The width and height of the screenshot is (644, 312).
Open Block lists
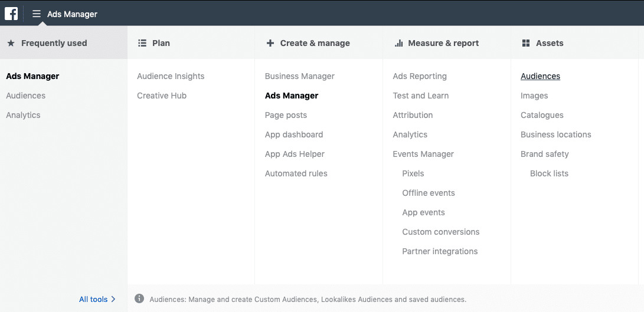click(549, 173)
